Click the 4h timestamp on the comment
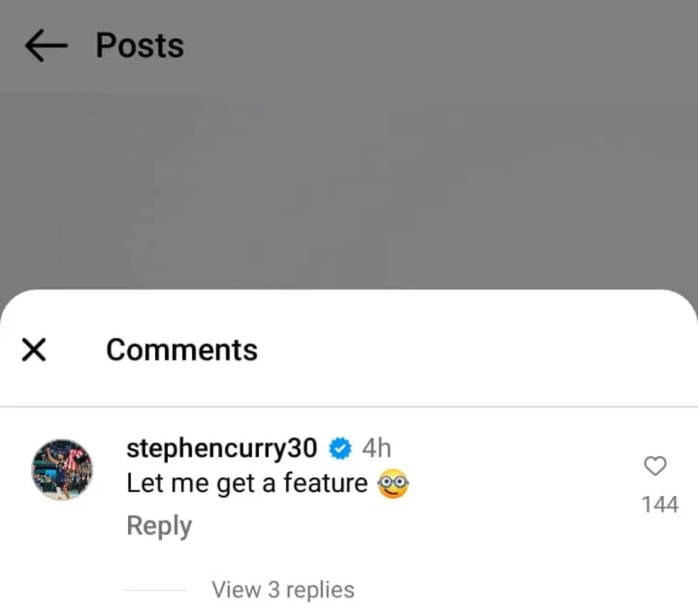This screenshot has width=698, height=616. [x=376, y=447]
